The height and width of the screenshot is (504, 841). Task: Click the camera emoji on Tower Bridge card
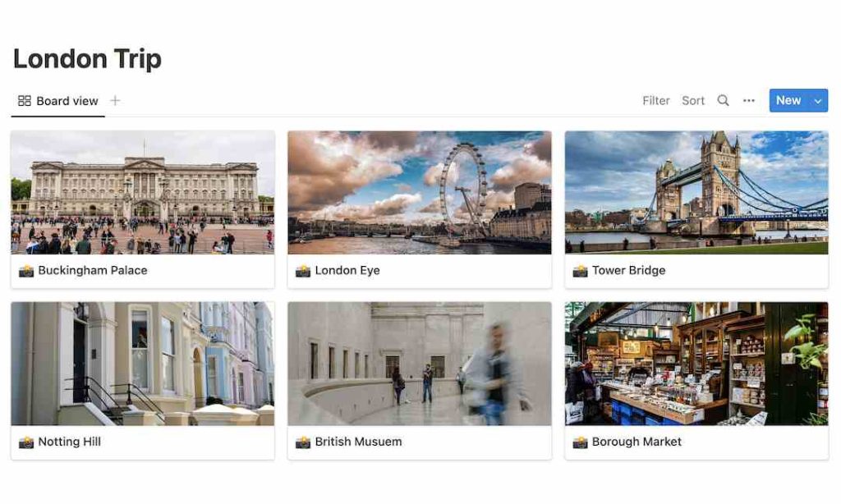[578, 270]
